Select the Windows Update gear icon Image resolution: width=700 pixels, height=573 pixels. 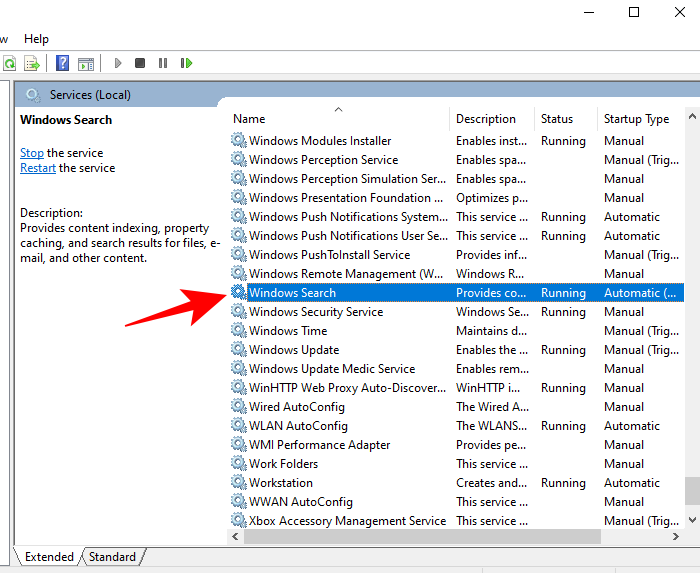(238, 349)
